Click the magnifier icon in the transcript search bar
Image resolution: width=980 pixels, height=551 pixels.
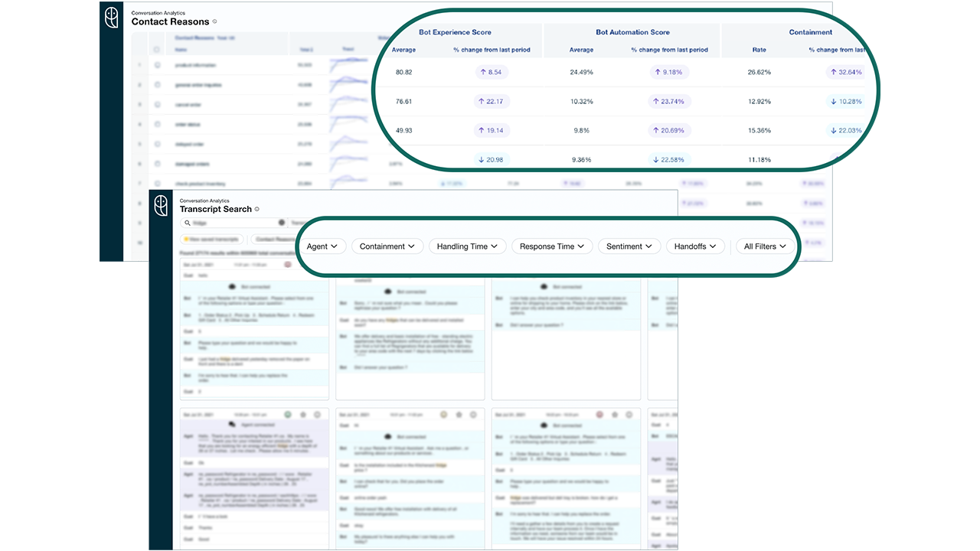(x=187, y=223)
